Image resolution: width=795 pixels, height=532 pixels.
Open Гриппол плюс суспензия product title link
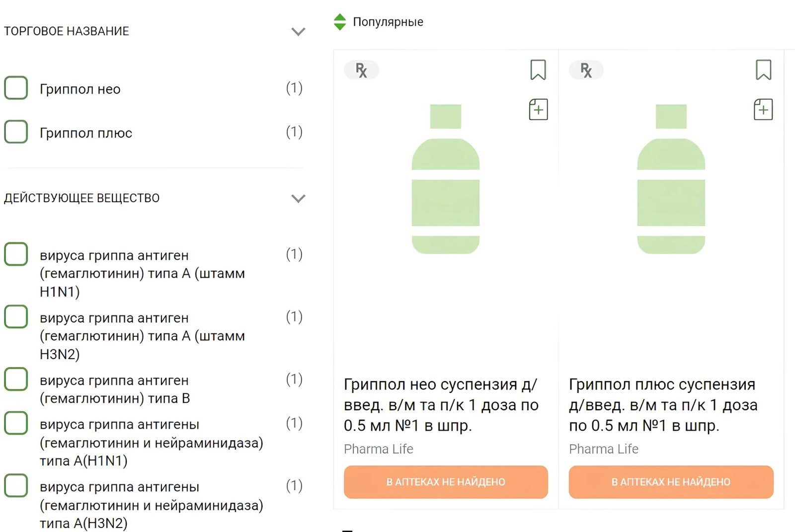point(663,405)
